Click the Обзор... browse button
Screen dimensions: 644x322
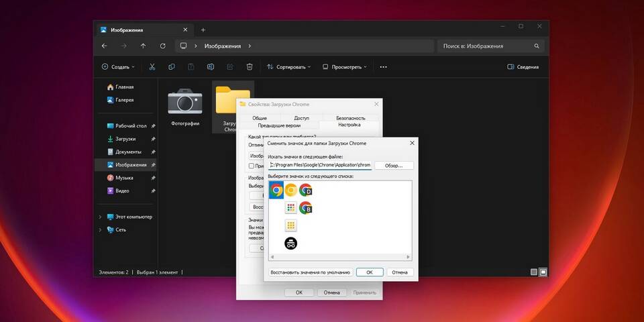(394, 166)
